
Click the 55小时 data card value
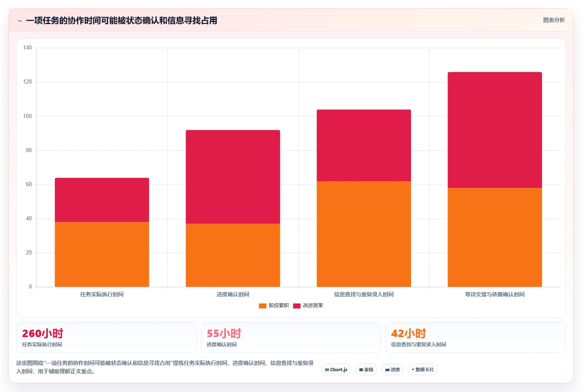[x=224, y=333]
